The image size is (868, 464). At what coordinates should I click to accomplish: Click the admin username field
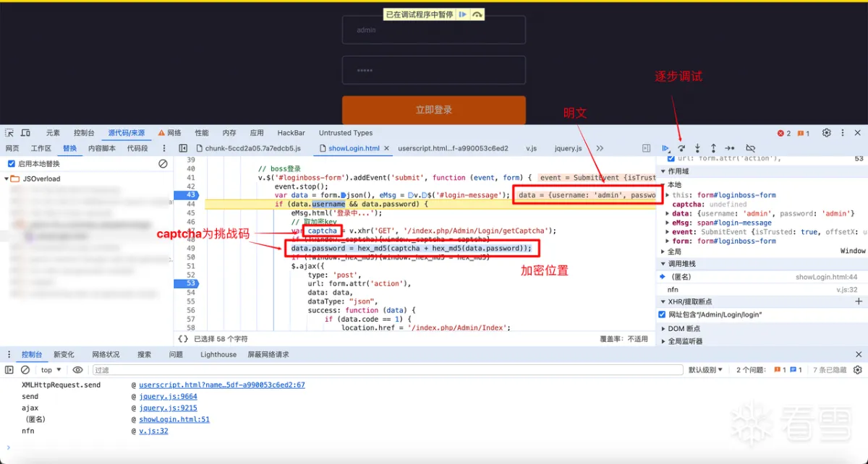434,30
